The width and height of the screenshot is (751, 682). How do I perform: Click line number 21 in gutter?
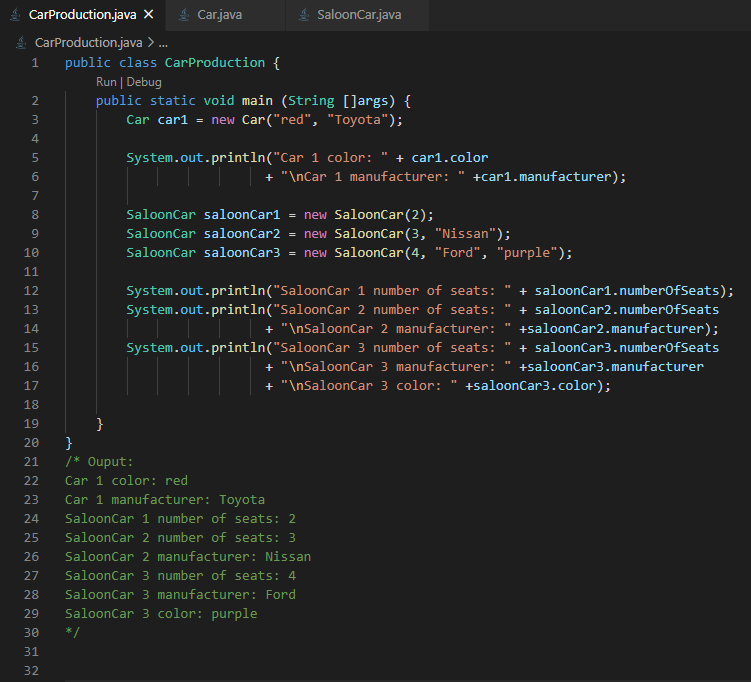click(x=31, y=462)
